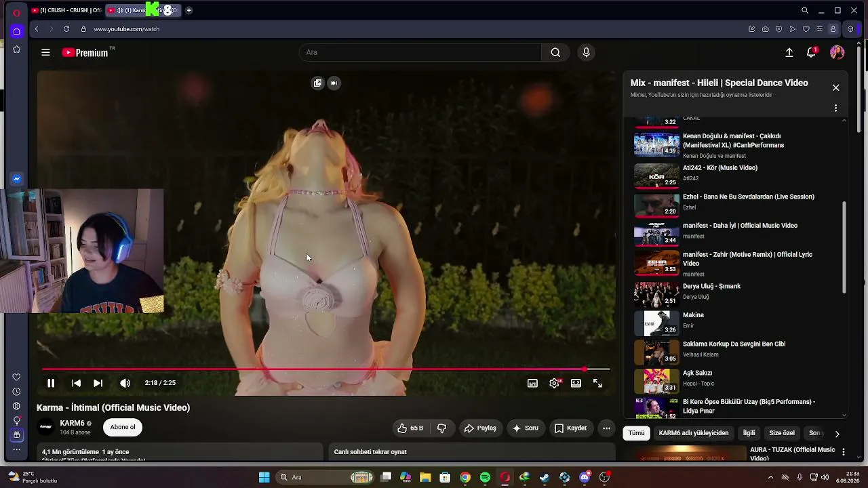This screenshot has width=868, height=488.
Task: Open Spotify from the Windows taskbar
Action: coord(485,477)
